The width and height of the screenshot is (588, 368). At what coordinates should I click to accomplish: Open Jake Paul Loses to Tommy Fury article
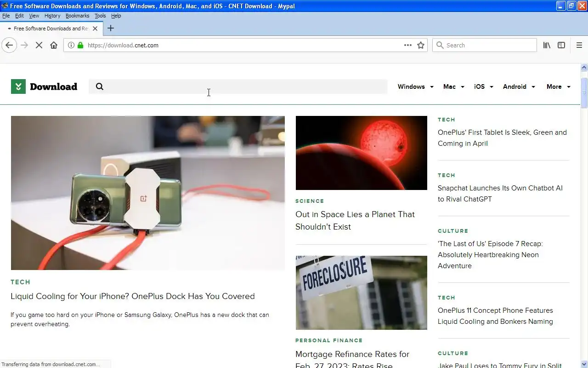tap(500, 365)
